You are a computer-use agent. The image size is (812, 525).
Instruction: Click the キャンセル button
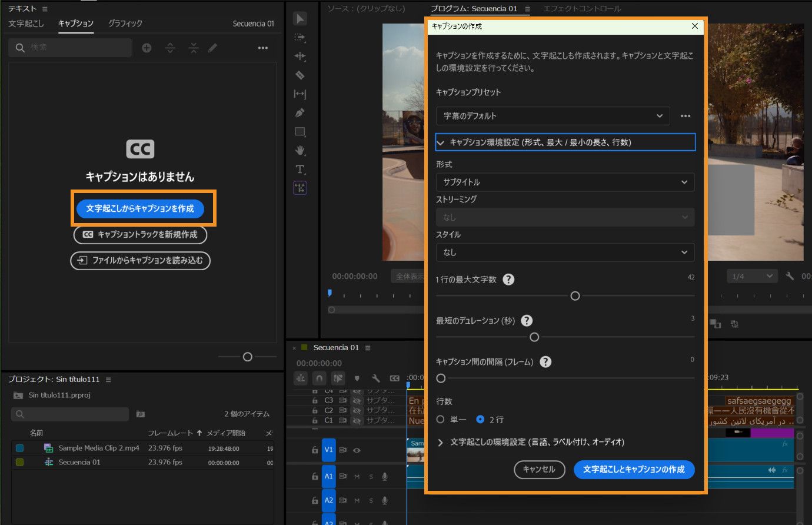tap(539, 470)
